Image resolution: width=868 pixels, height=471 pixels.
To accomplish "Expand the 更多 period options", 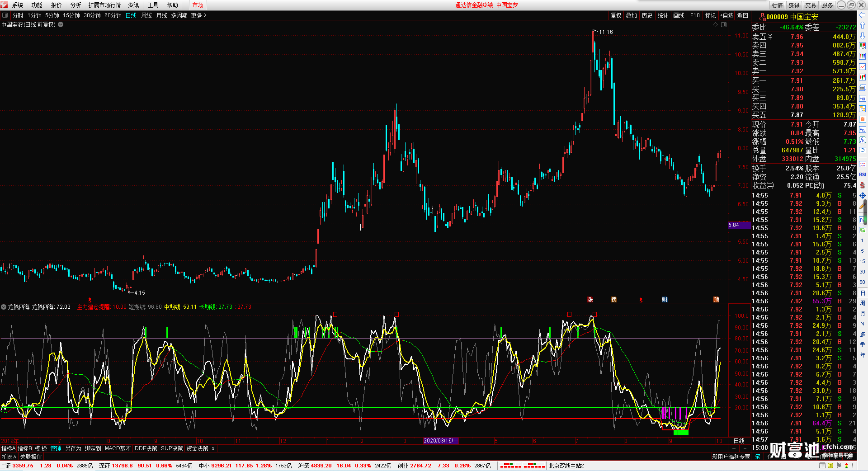I will pyautogui.click(x=198, y=15).
